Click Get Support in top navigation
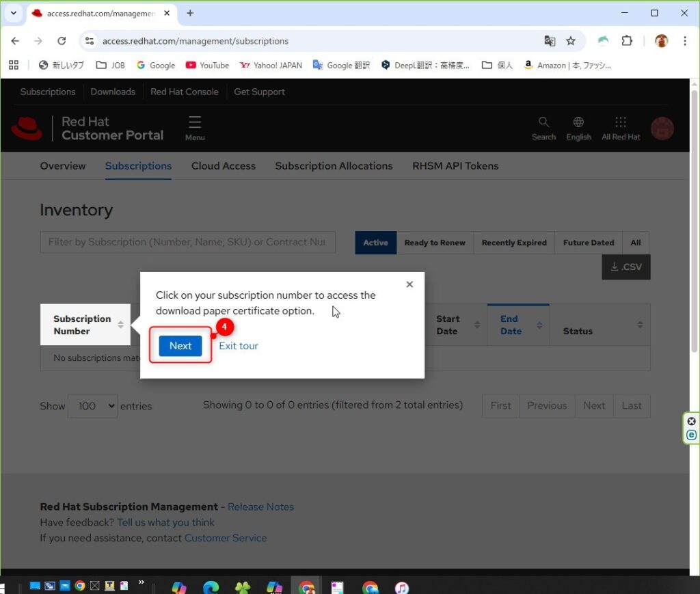Screen dimensions: 700x594 point(259,92)
